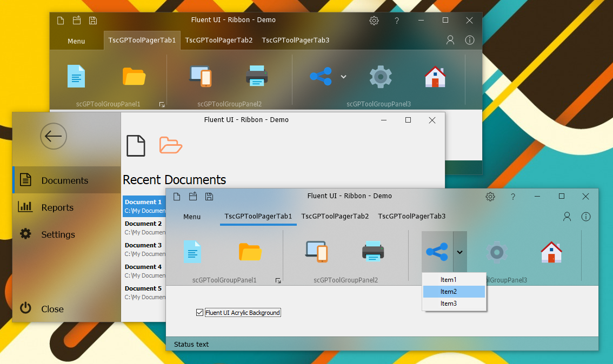Screen dimensions: 613x364
Task: Click the devices icon in the dark back window
Action: pyautogui.click(x=201, y=76)
